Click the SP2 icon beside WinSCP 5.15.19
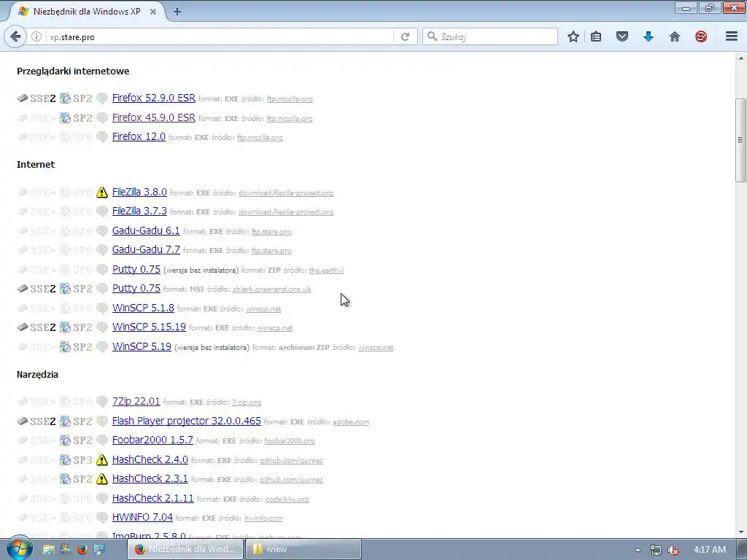The width and height of the screenshot is (747, 560). 76,327
